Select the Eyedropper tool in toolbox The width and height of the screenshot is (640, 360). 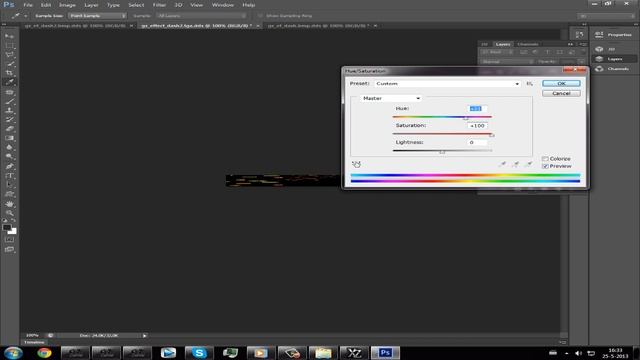9,82
